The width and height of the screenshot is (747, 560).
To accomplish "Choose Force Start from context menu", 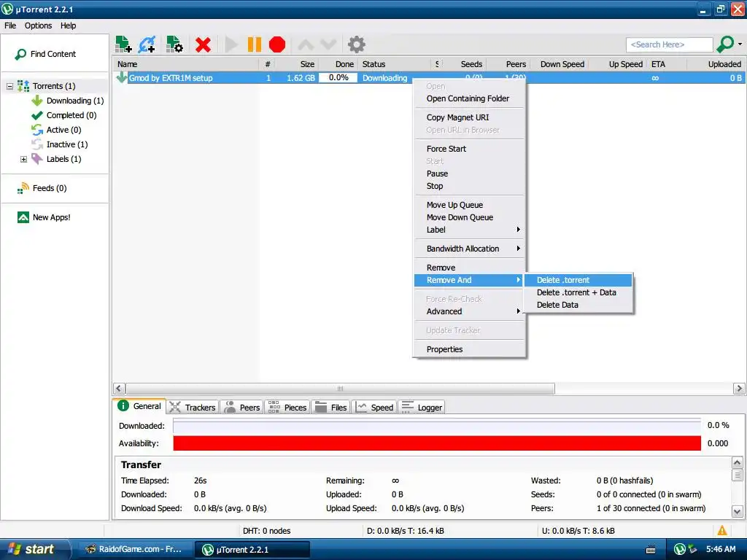I will click(x=469, y=149).
